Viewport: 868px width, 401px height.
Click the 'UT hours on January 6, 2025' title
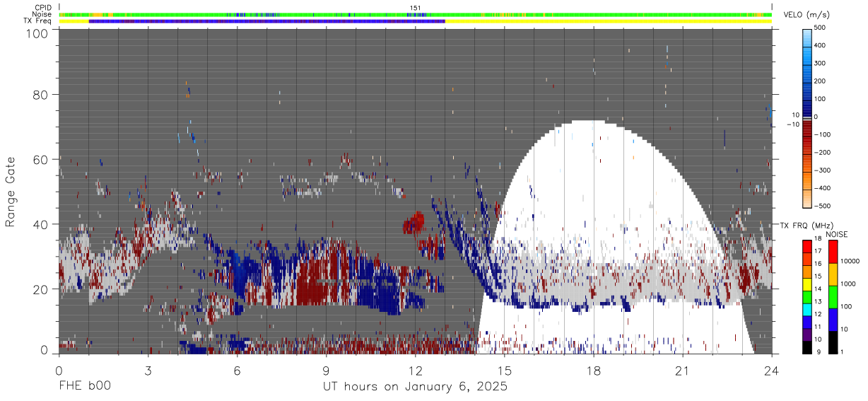(415, 387)
